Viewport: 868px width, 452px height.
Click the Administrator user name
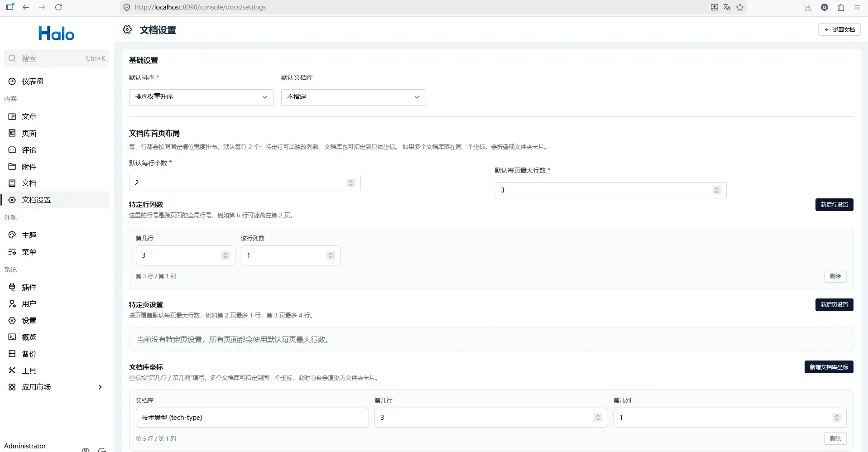[25, 446]
